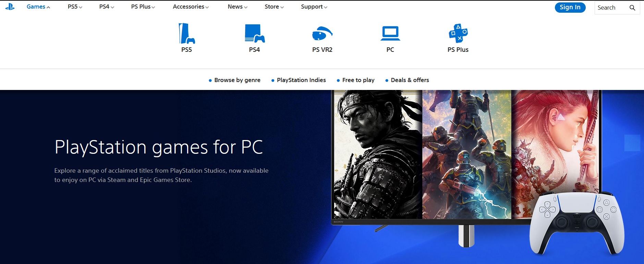The height and width of the screenshot is (264, 644).
Task: Click the PS Plus label under icon
Action: click(458, 50)
